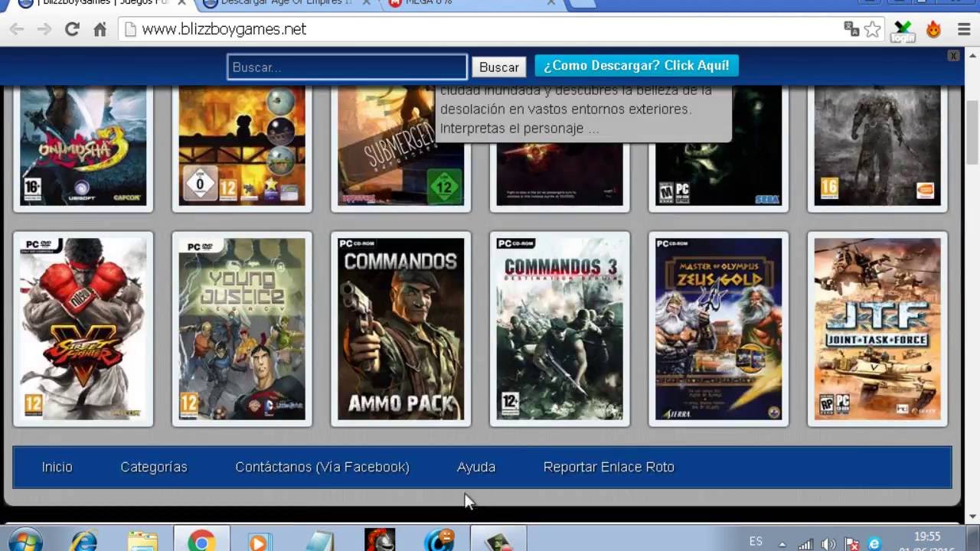Click the browser back arrow
This screenshot has height=551, width=980.
(16, 30)
